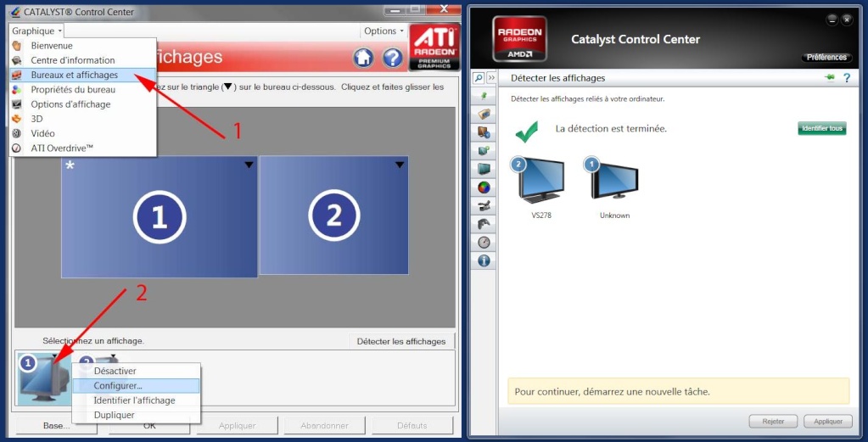Screen dimensions: 868x442
Task: Open the flat-panel monitor sidebar icon
Action: pos(484,169)
